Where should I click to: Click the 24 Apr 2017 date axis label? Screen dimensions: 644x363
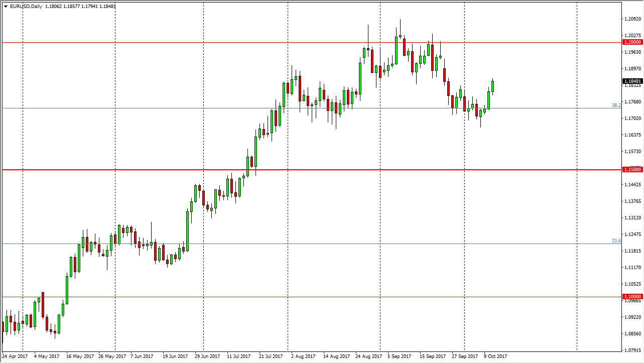(16, 355)
